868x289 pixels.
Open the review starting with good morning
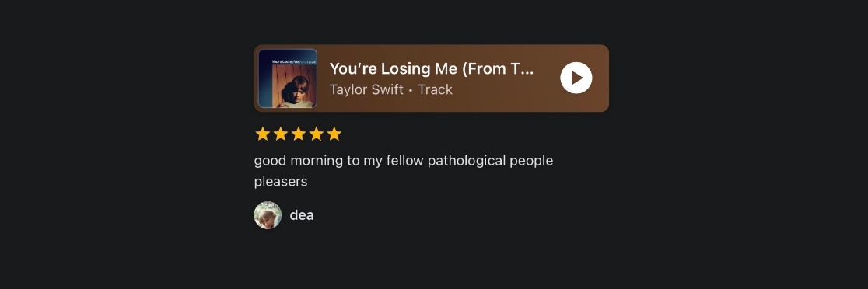coord(404,171)
